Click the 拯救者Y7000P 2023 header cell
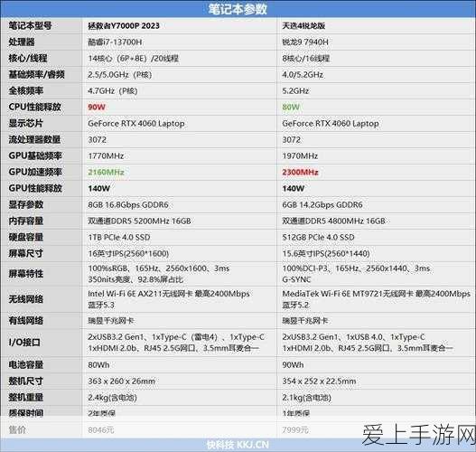 [x=124, y=26]
